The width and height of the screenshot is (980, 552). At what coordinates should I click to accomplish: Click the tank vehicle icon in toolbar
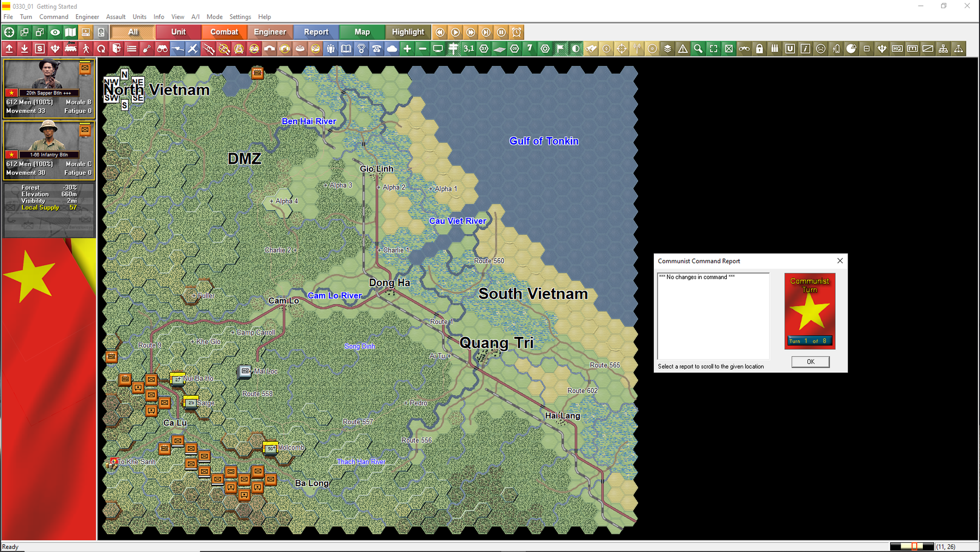(70, 49)
